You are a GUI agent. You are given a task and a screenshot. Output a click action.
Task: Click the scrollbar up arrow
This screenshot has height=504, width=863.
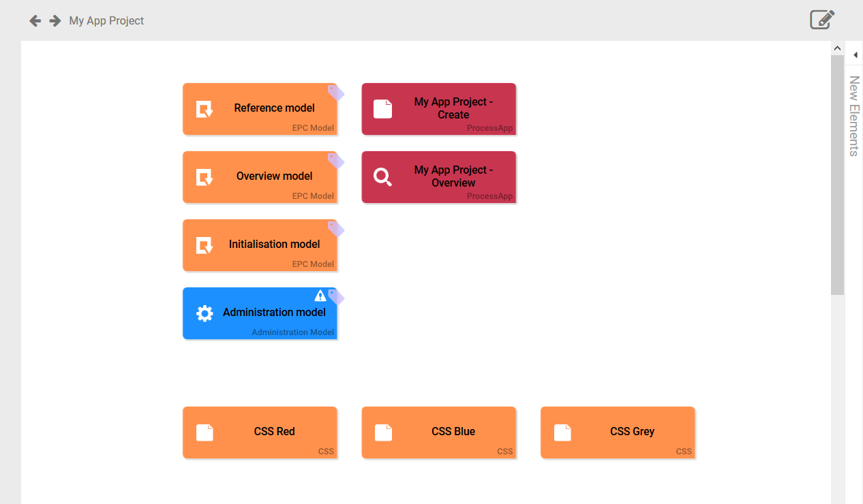[837, 48]
